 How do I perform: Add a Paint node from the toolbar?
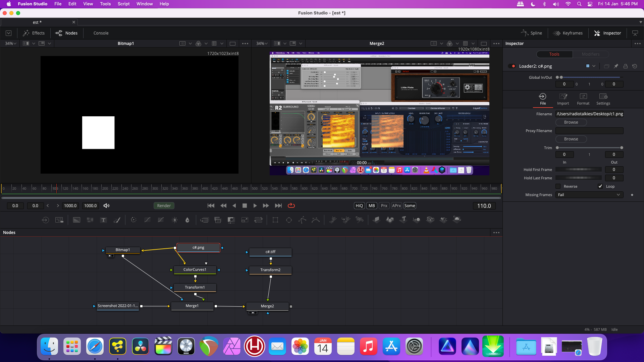click(x=117, y=220)
